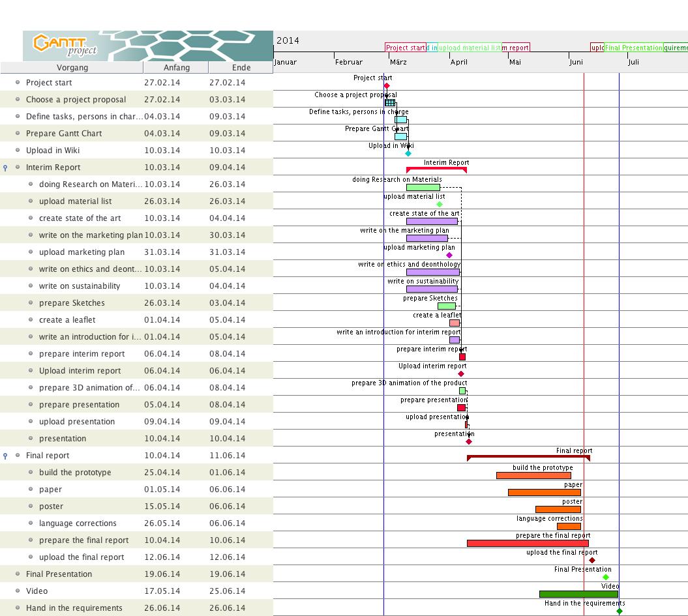Collapse the Interim Report task group
Screen dimensions: 688x616
pyautogui.click(x=6, y=168)
